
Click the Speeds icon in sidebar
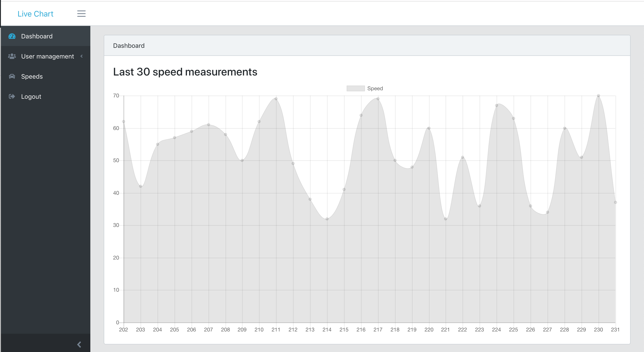point(12,76)
